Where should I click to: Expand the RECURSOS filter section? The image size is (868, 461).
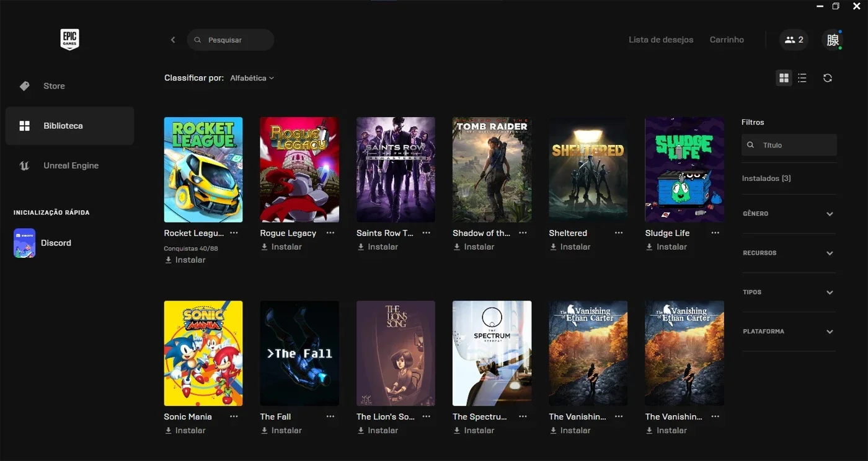[789, 253]
